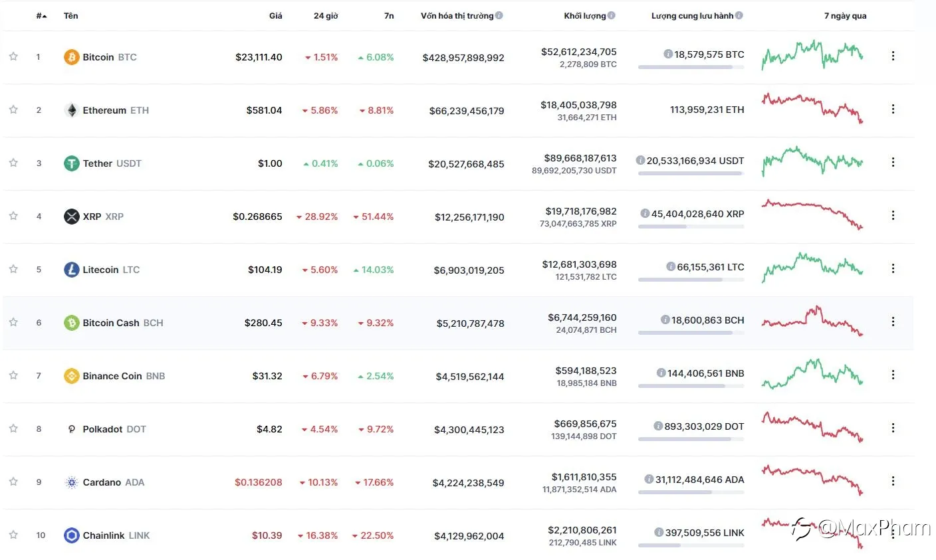Toggle the favorite star for Bitcoin
The width and height of the screenshot is (936, 560).
point(13,56)
